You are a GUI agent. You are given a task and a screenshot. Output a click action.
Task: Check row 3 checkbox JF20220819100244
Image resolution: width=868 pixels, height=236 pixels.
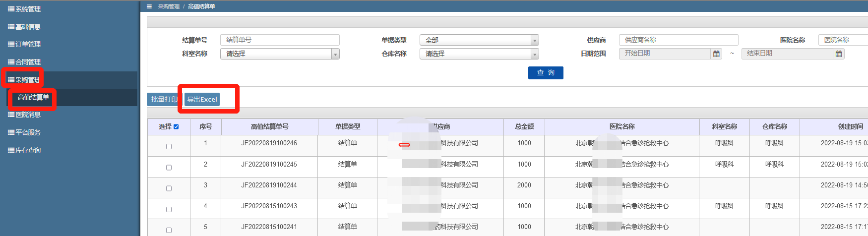(x=169, y=188)
